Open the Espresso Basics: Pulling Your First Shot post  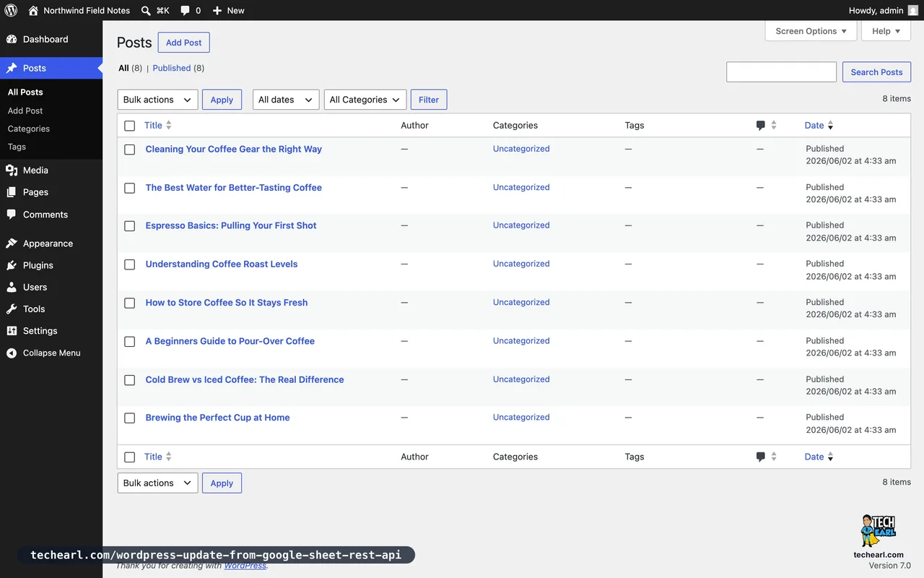(x=231, y=225)
